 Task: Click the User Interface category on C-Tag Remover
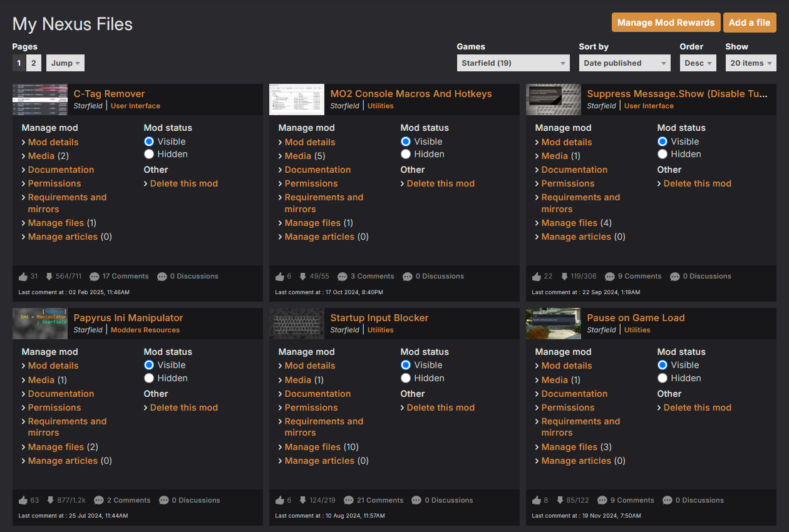point(135,106)
